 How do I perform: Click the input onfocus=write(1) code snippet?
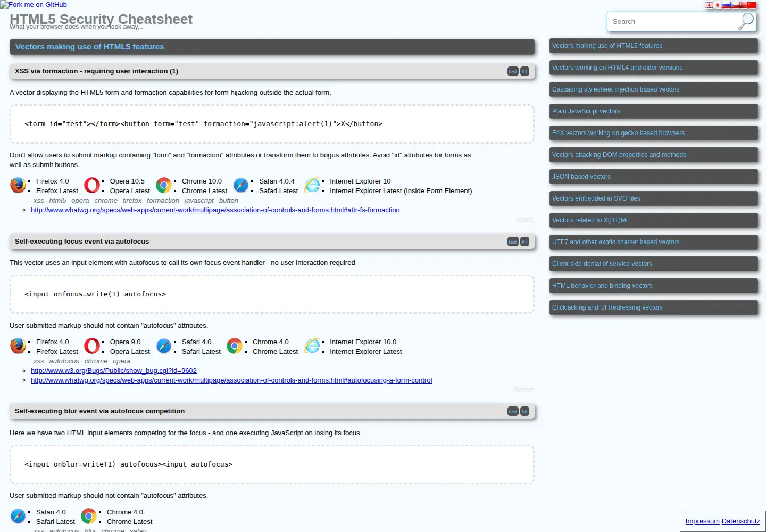[272, 294]
